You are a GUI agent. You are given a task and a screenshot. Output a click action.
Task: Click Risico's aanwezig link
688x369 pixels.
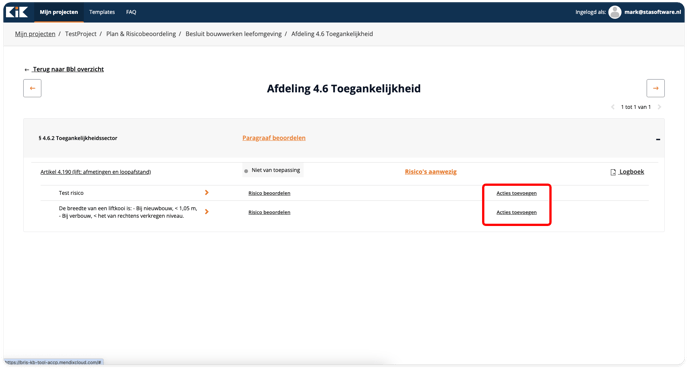click(430, 172)
